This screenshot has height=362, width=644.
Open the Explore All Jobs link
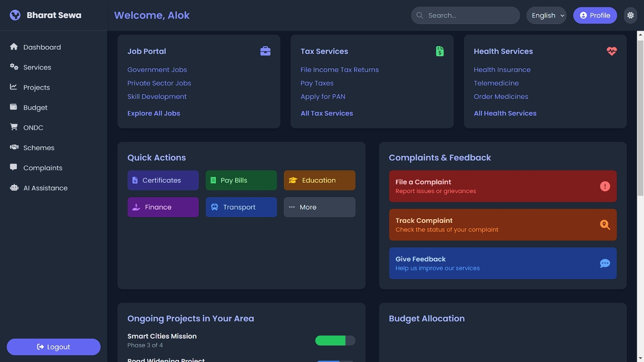pos(154,113)
